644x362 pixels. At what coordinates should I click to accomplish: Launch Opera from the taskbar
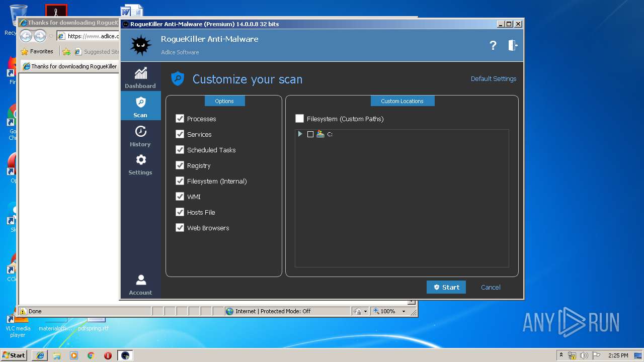108,355
